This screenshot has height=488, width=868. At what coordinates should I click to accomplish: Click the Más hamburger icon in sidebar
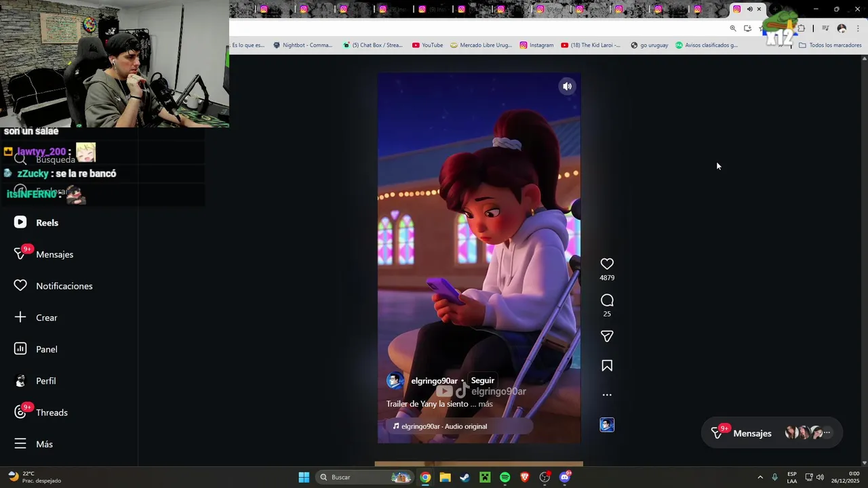click(x=20, y=444)
